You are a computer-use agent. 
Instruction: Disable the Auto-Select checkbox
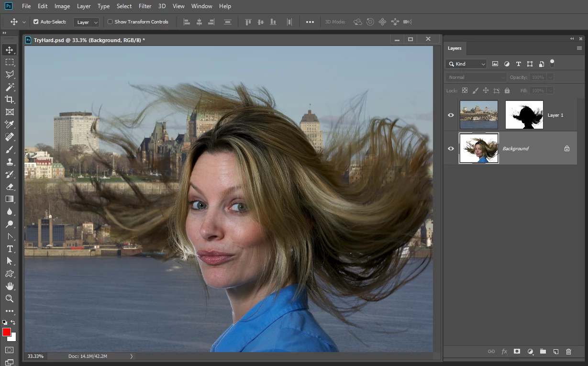[36, 22]
